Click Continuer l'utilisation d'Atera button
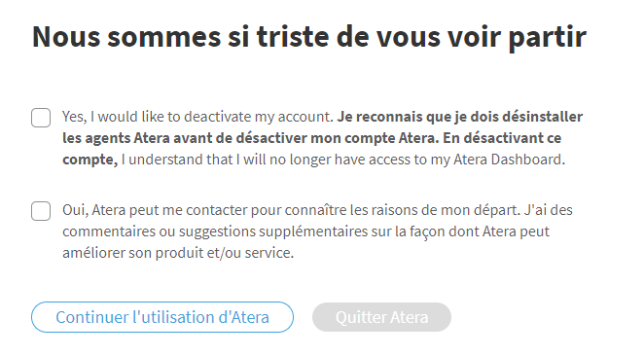Screen dimensions: 644x356 (x=162, y=317)
